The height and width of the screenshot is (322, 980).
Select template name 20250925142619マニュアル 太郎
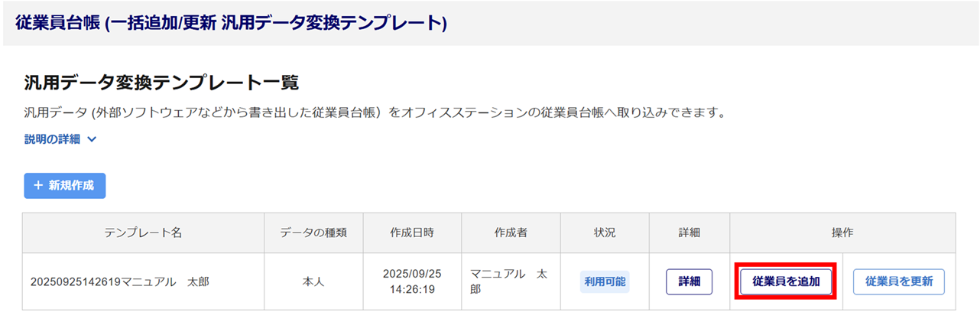[x=120, y=281]
